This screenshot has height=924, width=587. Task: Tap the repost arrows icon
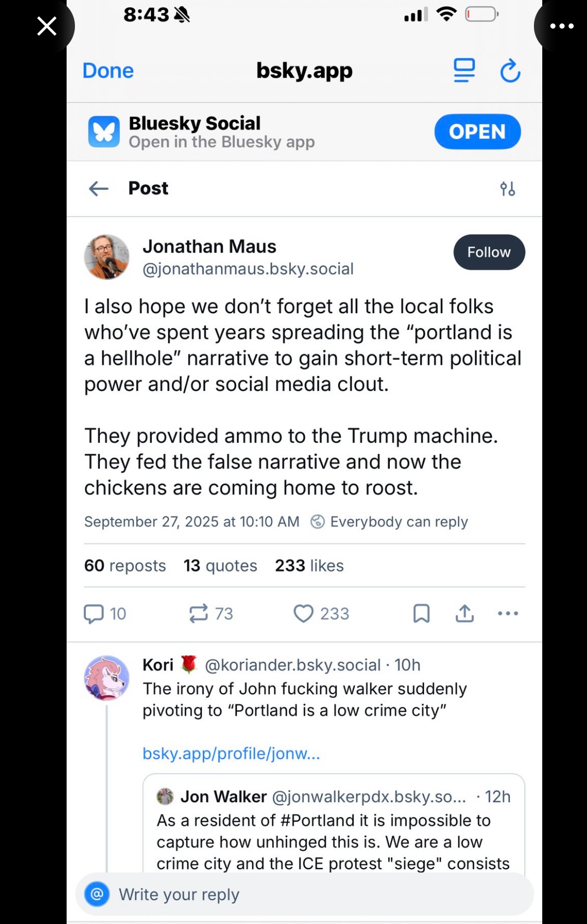click(199, 614)
